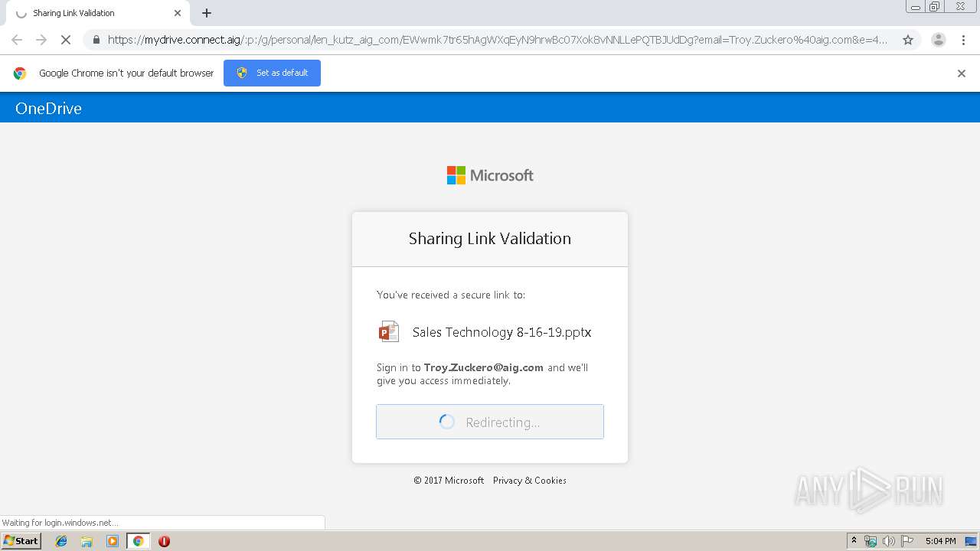Launch Internet Explorer from taskbar
980x551 pixels.
(x=61, y=541)
